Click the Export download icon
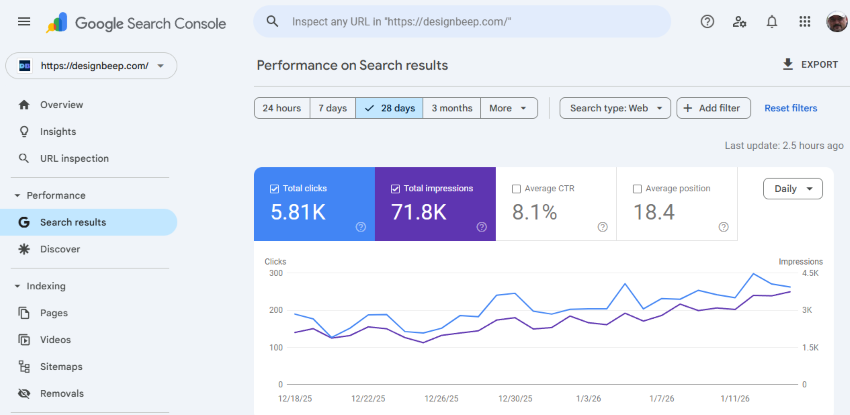 point(788,65)
